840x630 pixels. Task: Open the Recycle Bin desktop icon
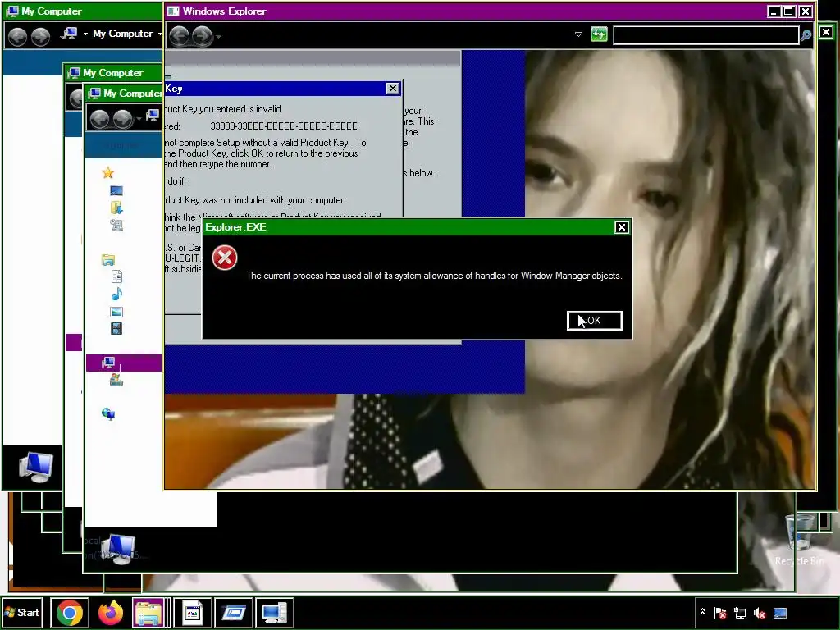pos(800,540)
